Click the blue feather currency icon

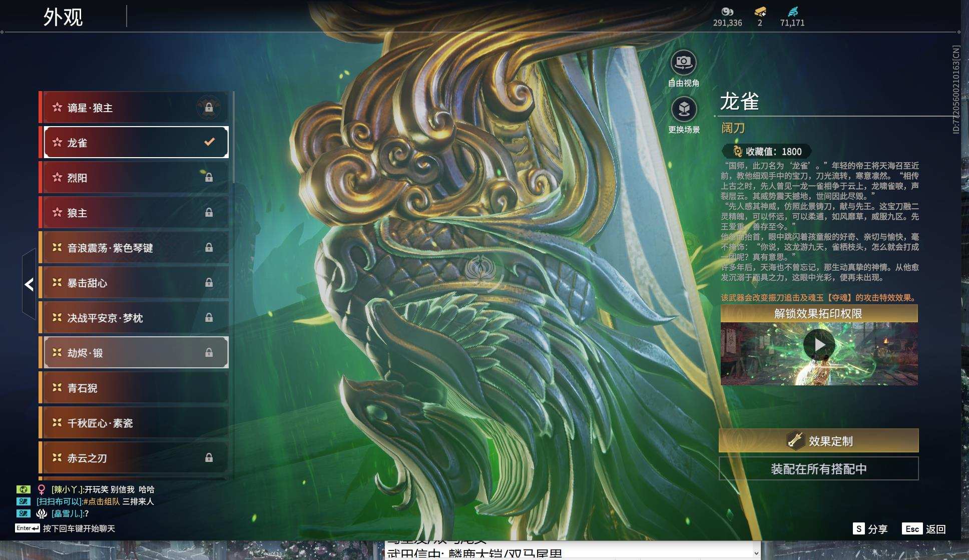(793, 12)
